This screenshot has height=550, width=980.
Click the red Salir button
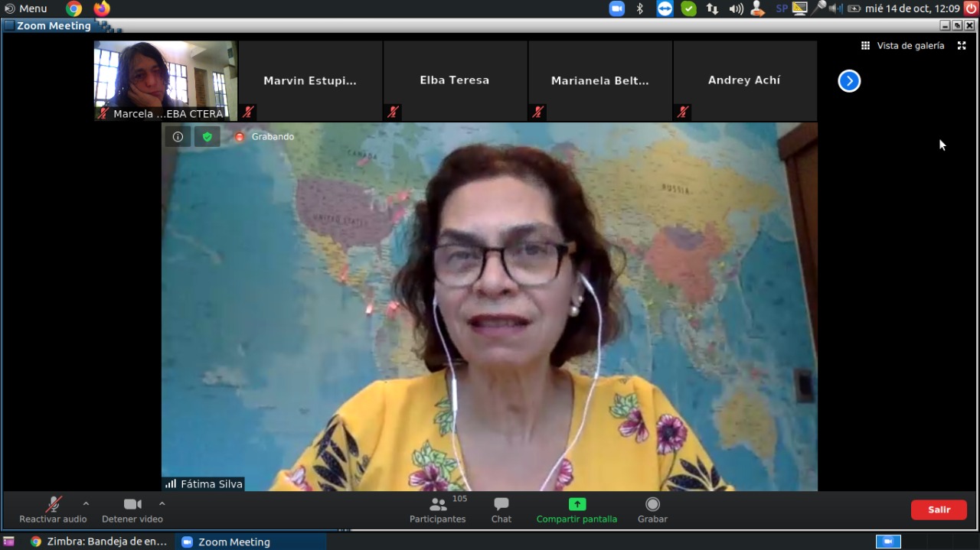[939, 509]
